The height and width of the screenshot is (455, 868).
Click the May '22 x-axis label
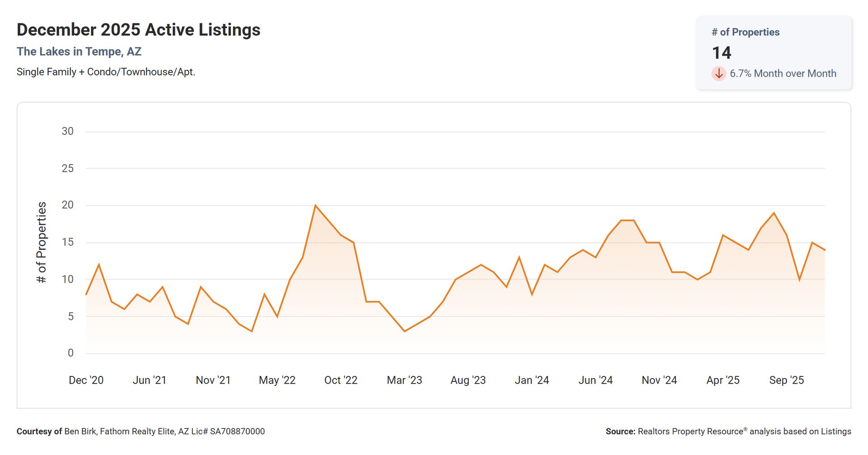(x=277, y=380)
